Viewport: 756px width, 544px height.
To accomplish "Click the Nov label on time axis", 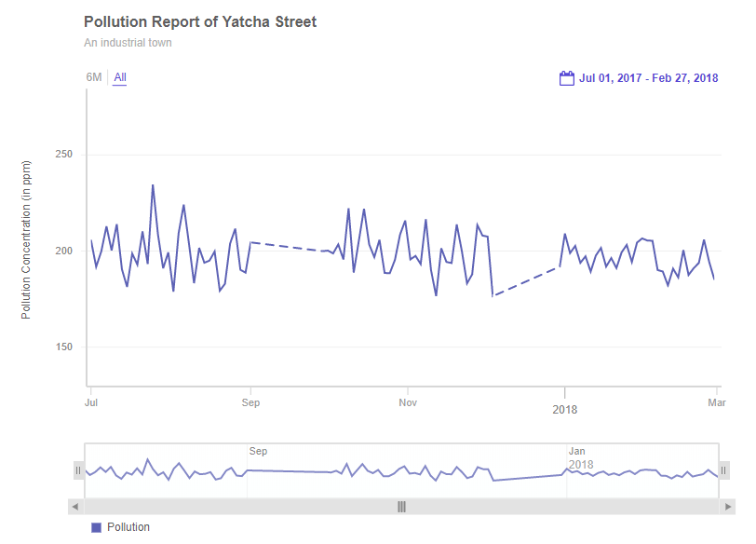I will point(408,403).
